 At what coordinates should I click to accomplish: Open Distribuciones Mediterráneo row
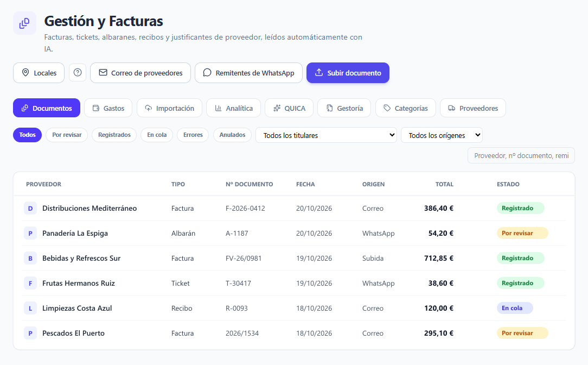pos(294,208)
